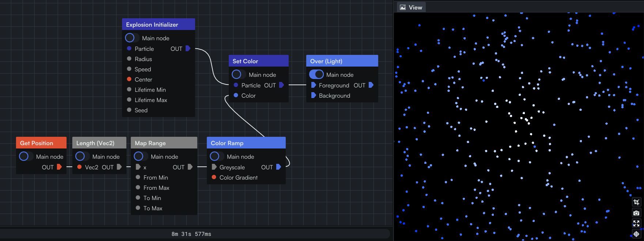Enable Main node toggle on Set Color
This screenshot has height=241, width=644.
[239, 75]
